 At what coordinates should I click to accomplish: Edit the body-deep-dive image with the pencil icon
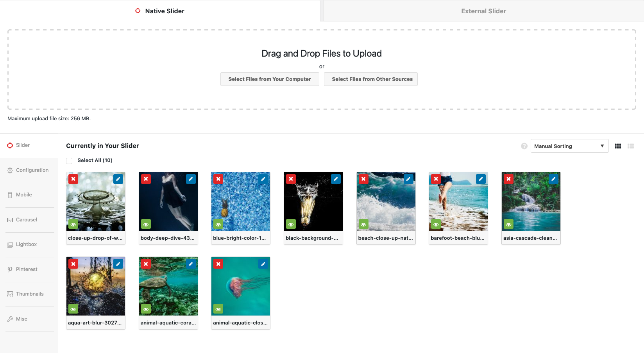191,179
